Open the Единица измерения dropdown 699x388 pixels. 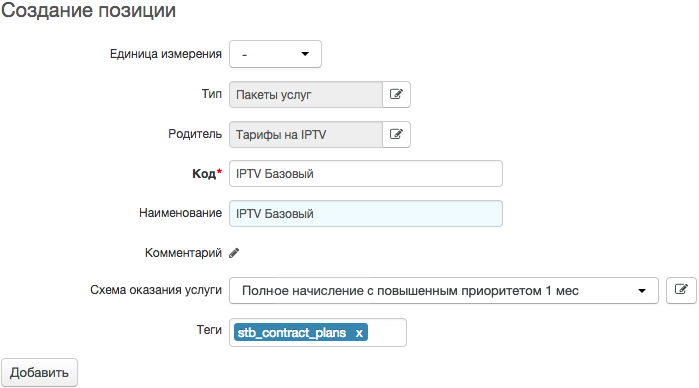(275, 54)
